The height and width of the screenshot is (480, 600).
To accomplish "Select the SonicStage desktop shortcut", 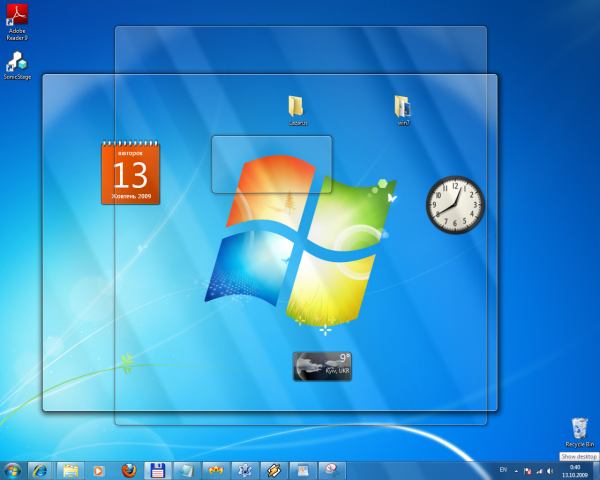I will [x=17, y=65].
